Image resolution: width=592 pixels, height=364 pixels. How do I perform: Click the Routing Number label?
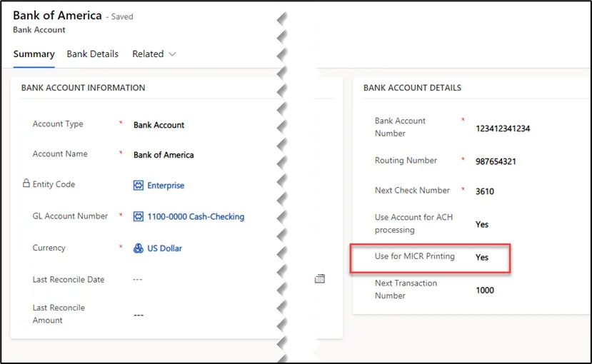coord(406,161)
